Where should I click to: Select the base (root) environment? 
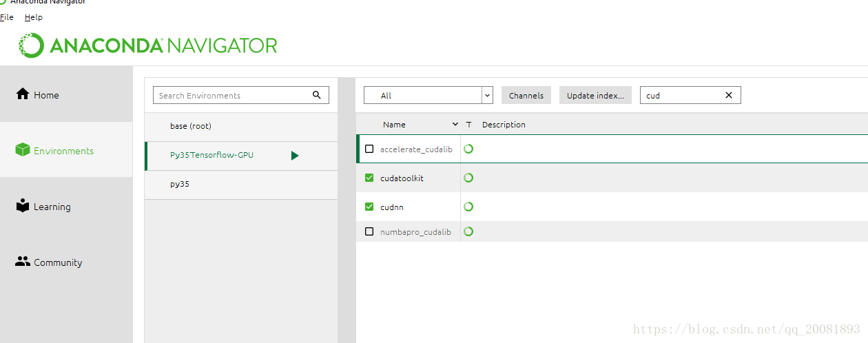coord(241,127)
